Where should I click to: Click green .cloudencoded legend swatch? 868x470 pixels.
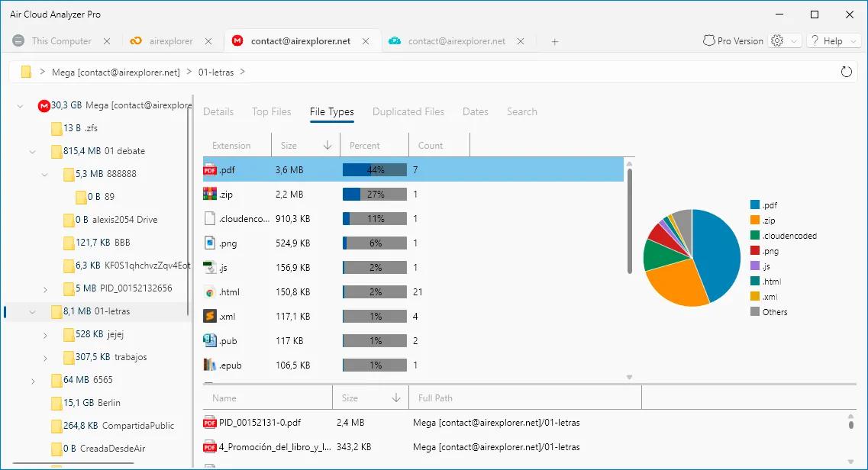tap(754, 236)
